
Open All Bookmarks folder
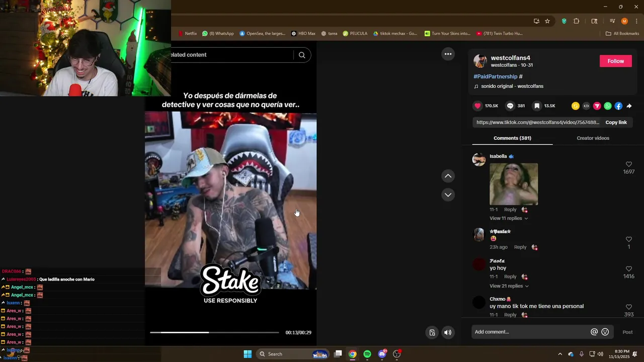tap(622, 34)
